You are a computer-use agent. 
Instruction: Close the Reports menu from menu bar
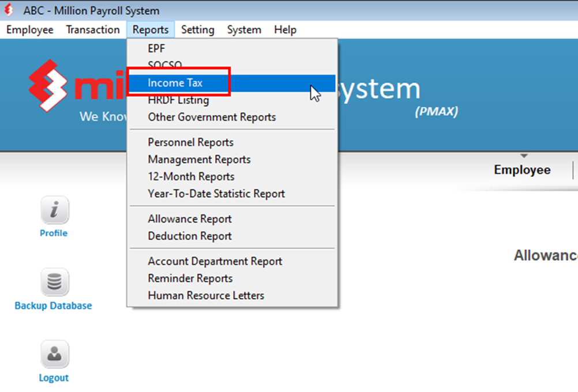[151, 30]
